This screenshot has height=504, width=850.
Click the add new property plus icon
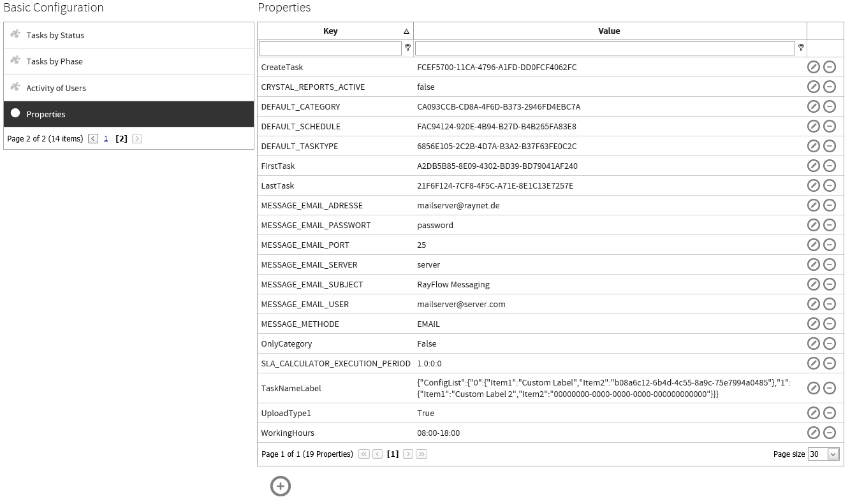(281, 486)
